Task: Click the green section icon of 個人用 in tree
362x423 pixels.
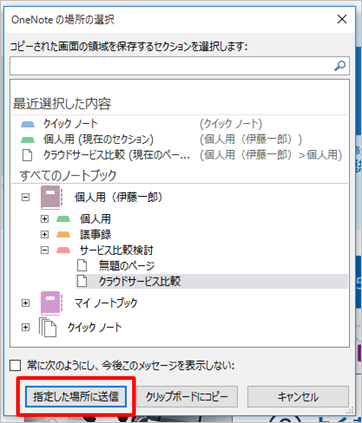Action: [63, 219]
